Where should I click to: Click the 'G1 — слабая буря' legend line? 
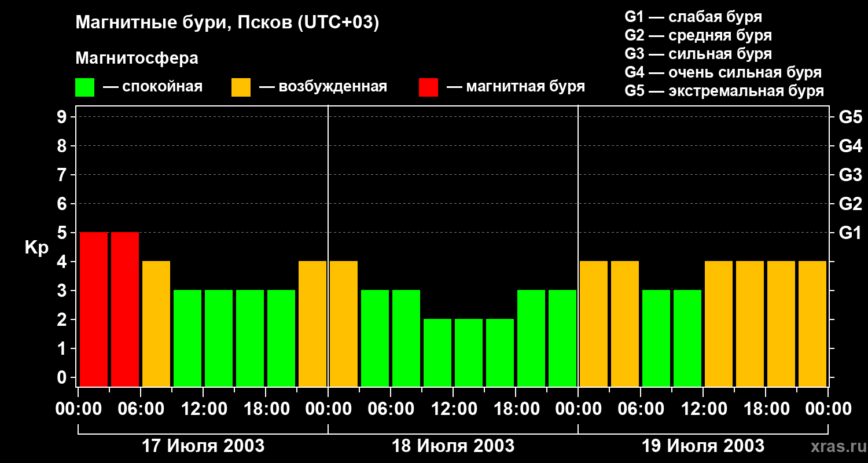693,17
